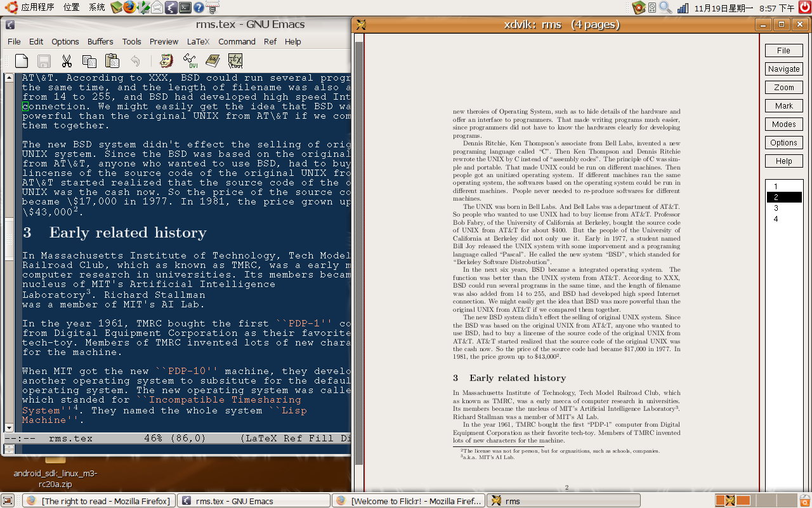Click the Copy icon in Emacs toolbar
This screenshot has height=508, width=812.
(x=89, y=61)
